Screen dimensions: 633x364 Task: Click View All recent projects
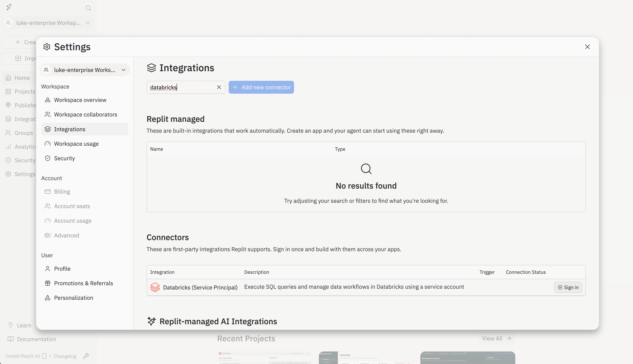click(x=497, y=338)
